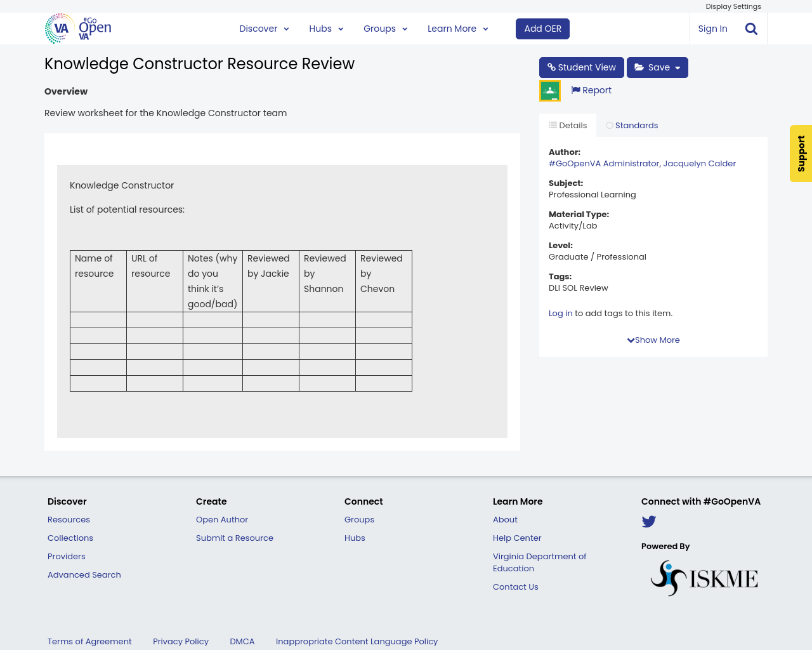Open the ISKME website logo
Image resolution: width=812 pixels, height=650 pixels.
tap(704, 578)
